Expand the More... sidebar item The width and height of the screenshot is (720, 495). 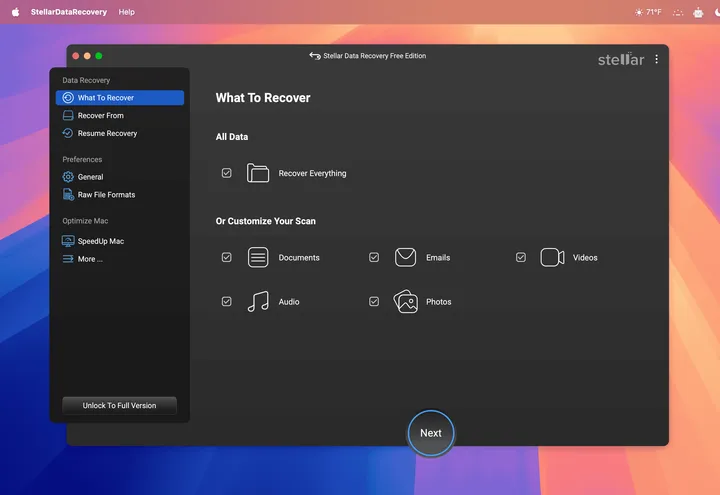[90, 259]
